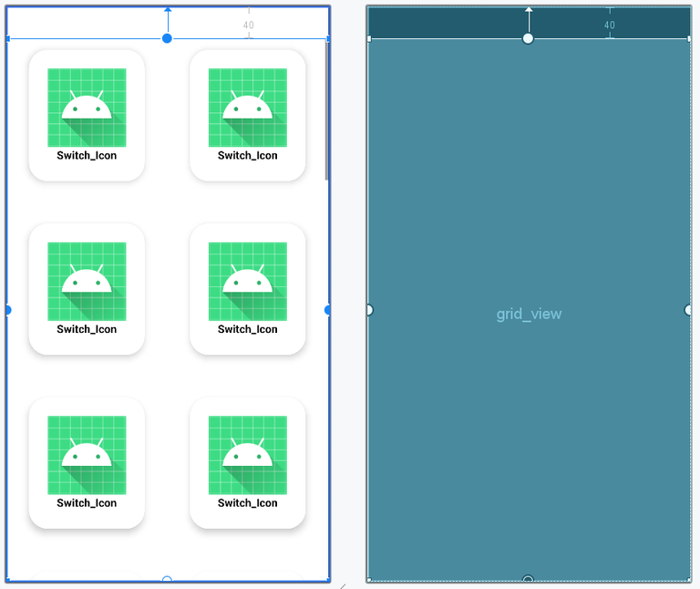The width and height of the screenshot is (700, 589).
Task: Click the middle-right Android robot icon
Action: [x=248, y=282]
